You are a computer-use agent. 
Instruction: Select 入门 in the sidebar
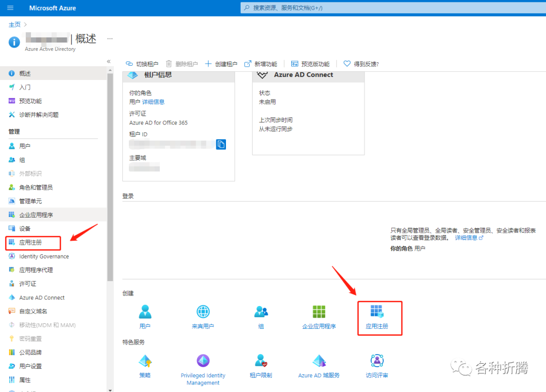coord(53,87)
